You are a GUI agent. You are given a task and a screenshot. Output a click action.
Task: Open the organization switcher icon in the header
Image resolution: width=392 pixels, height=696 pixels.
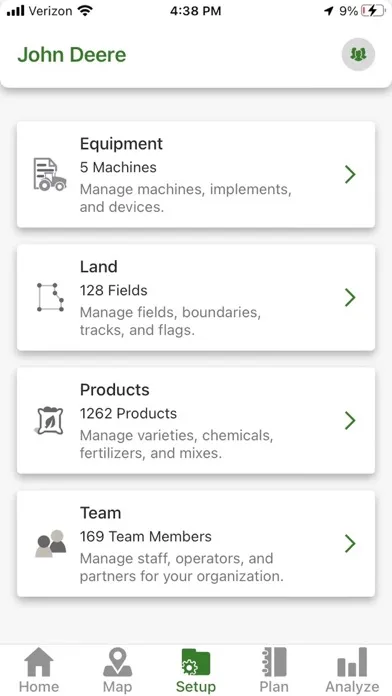coord(358,54)
